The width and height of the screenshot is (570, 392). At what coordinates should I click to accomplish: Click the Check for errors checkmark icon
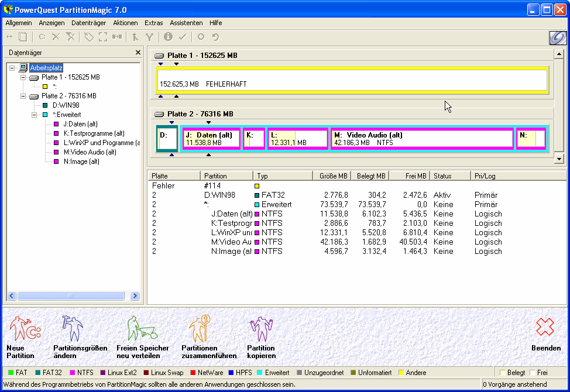183,37
